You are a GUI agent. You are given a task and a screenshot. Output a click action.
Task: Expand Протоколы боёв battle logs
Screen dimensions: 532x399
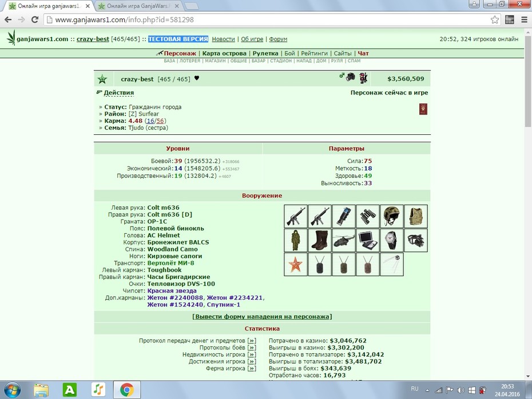(251, 348)
